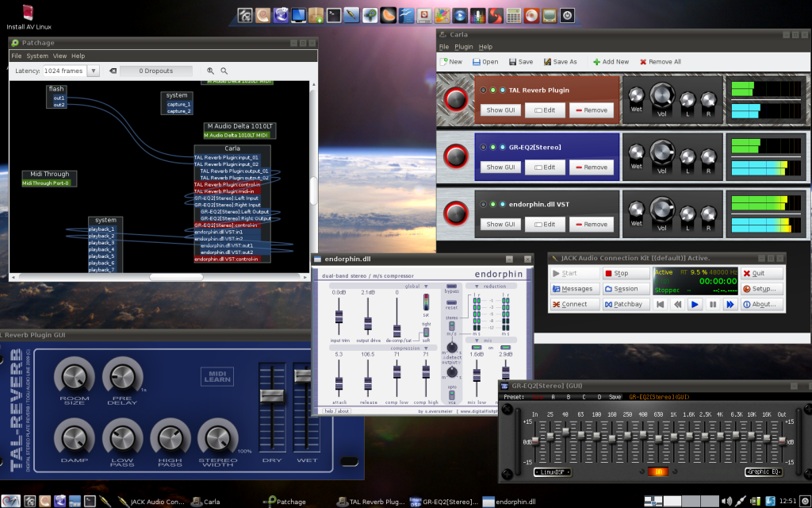Open the Plugin menu in Carla

[x=463, y=47]
